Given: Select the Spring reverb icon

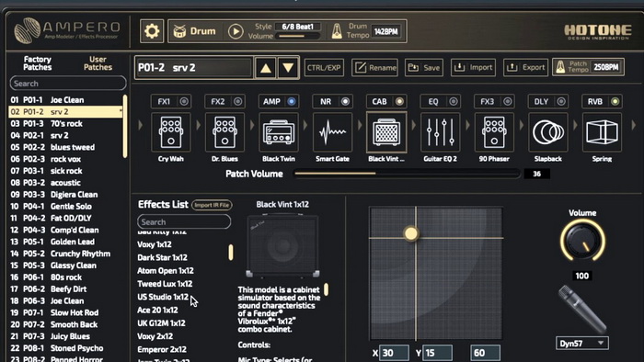Looking at the screenshot, I should point(602,132).
